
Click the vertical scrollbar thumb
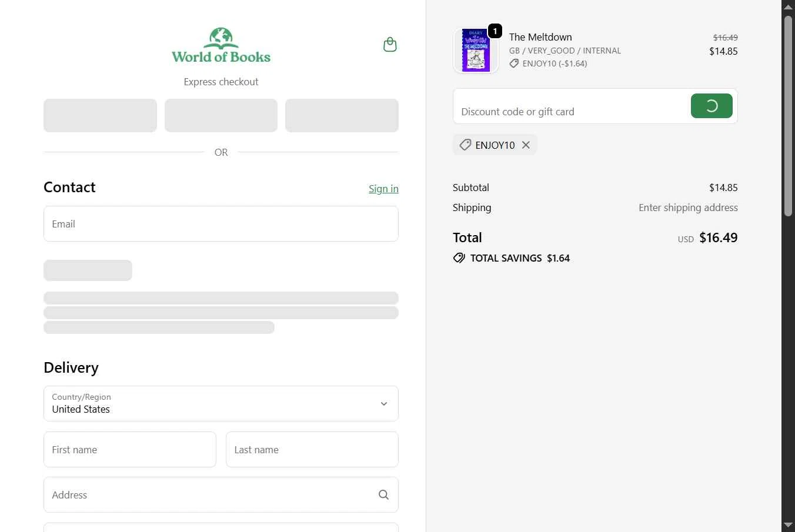pyautogui.click(x=788, y=116)
